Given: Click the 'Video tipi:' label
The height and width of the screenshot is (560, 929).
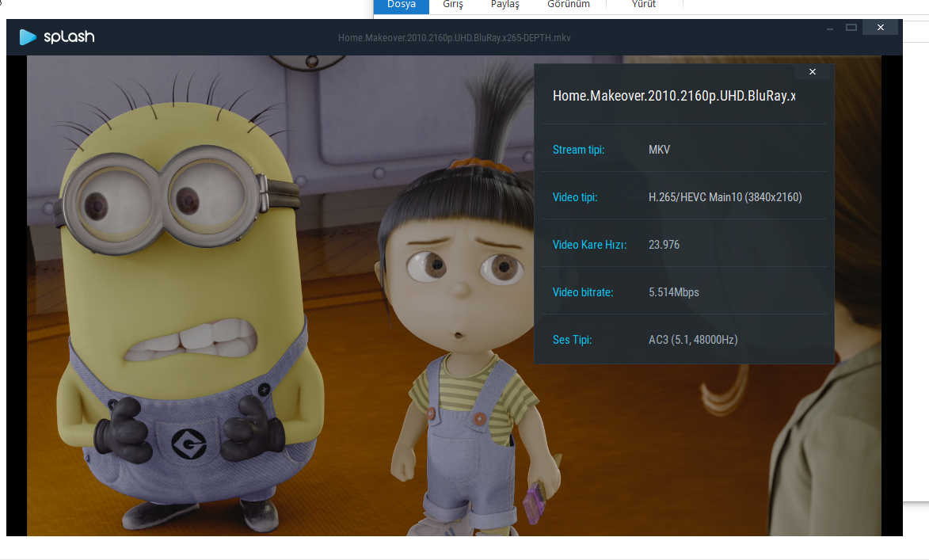Looking at the screenshot, I should coord(575,197).
